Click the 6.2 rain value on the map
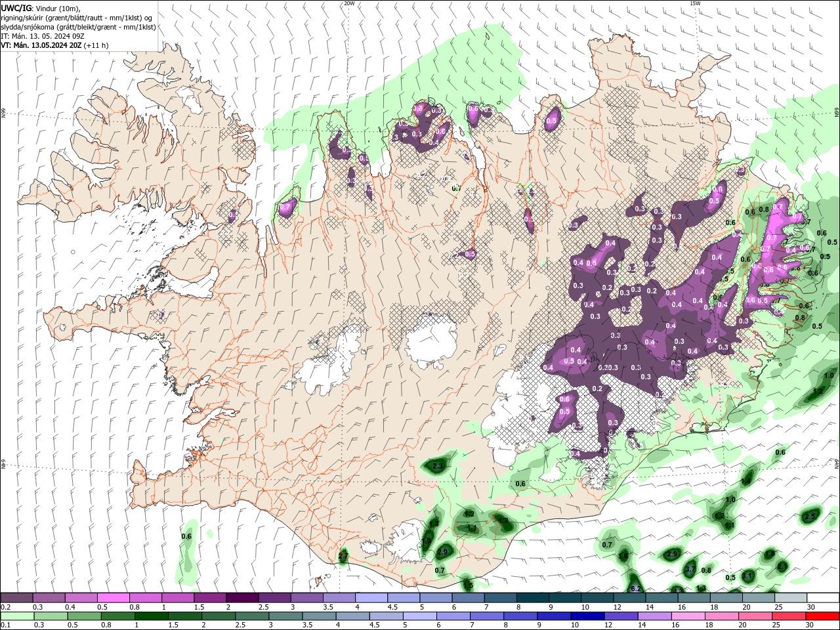 click(635, 589)
